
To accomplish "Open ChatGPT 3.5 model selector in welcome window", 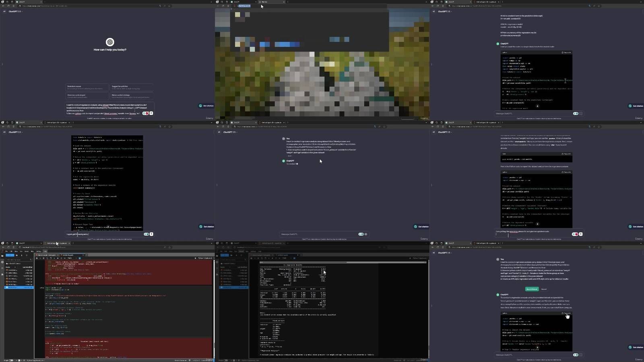I will point(15,11).
